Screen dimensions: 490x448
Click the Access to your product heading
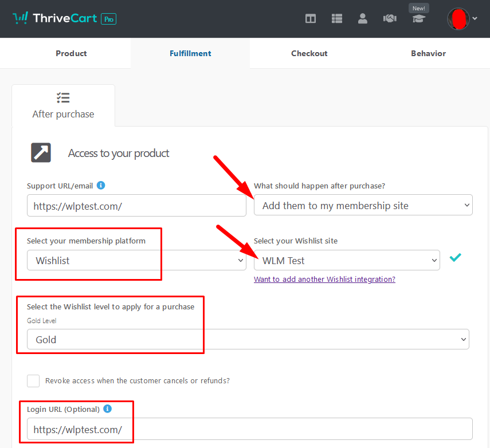[x=119, y=153]
